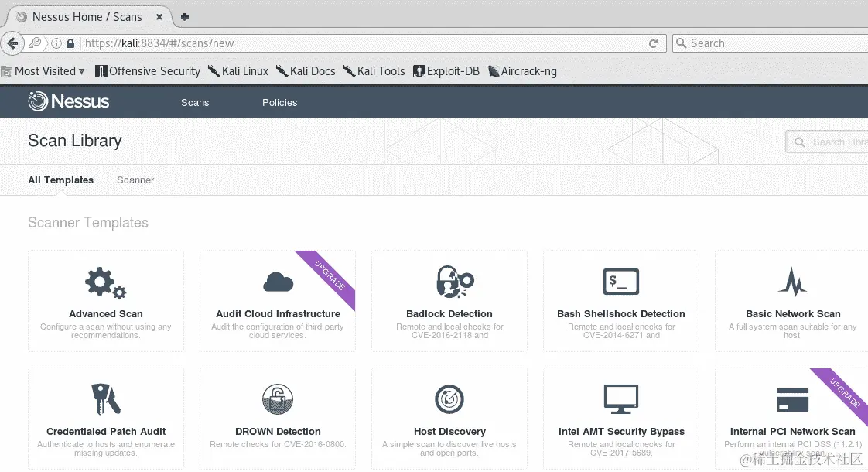Screen dimensions: 868x472
Task: Select Basic Network Scan template title
Action: [793, 313]
